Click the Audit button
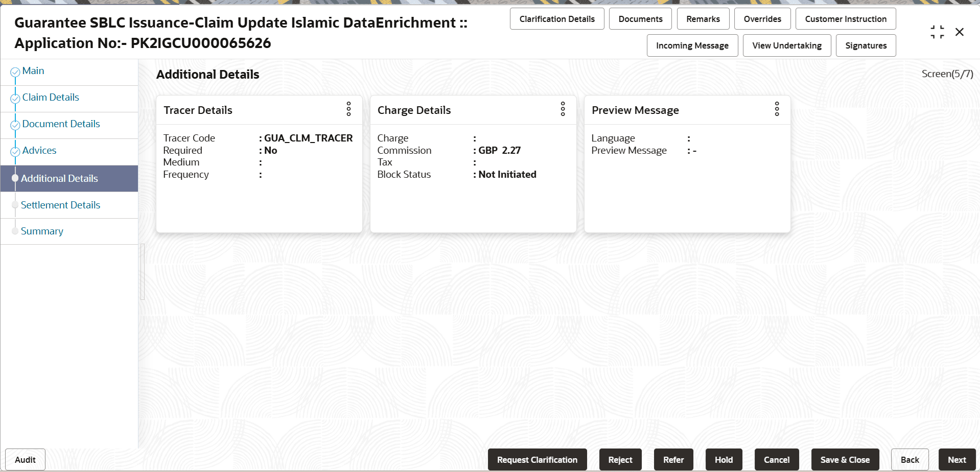Screen dimensions: 980x472 click(25, 460)
